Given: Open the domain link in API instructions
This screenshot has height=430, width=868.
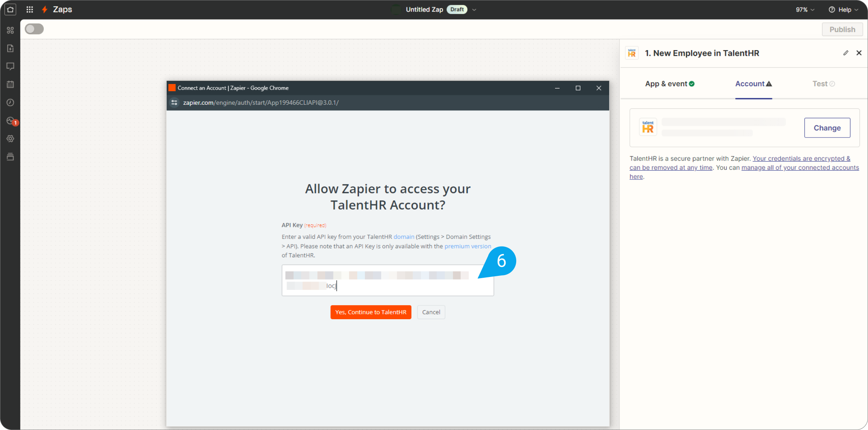Looking at the screenshot, I should [404, 237].
